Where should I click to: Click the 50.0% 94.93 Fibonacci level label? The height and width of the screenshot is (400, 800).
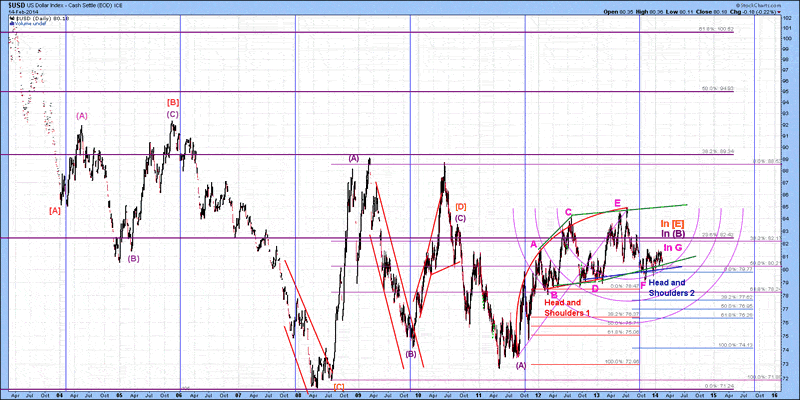[719, 89]
